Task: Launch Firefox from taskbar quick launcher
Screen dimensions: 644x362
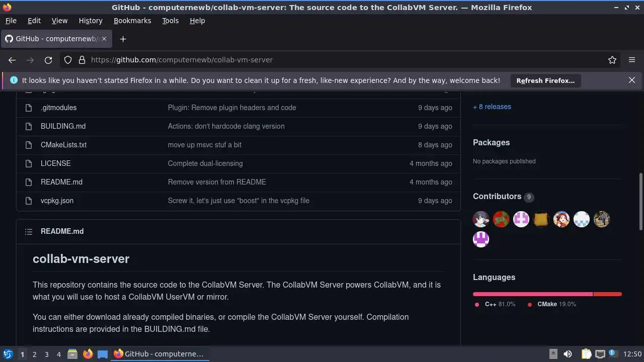Action: [88, 354]
